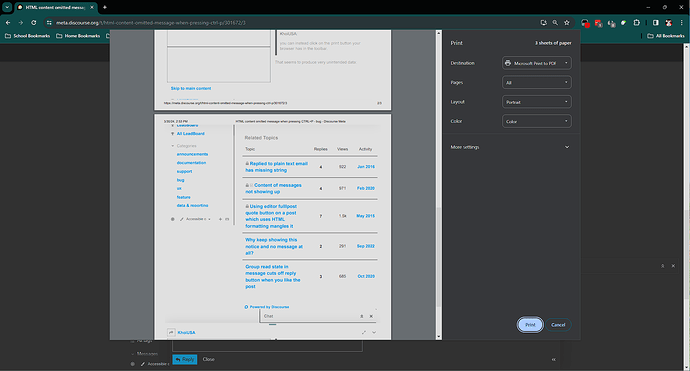Reload the current page

(x=33, y=22)
